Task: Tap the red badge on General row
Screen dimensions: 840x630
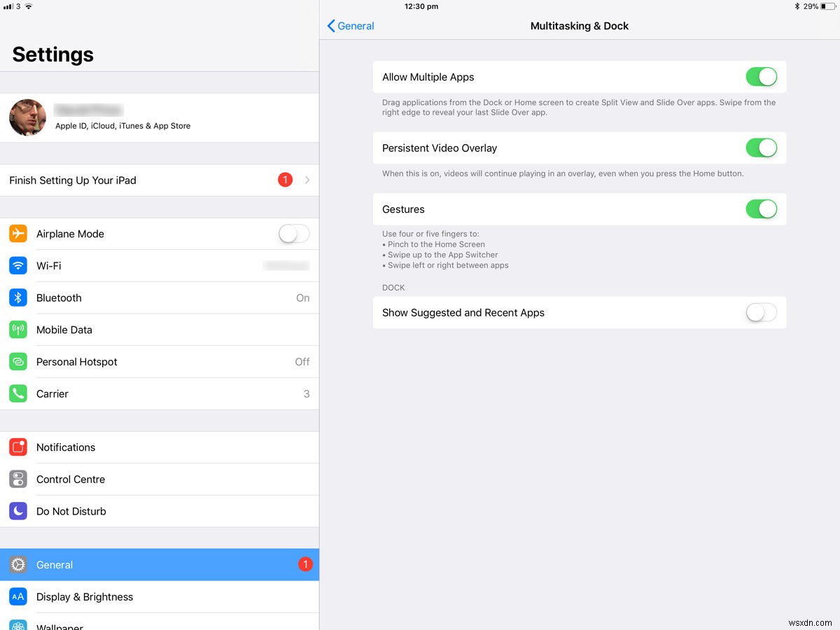Action: coord(305,564)
